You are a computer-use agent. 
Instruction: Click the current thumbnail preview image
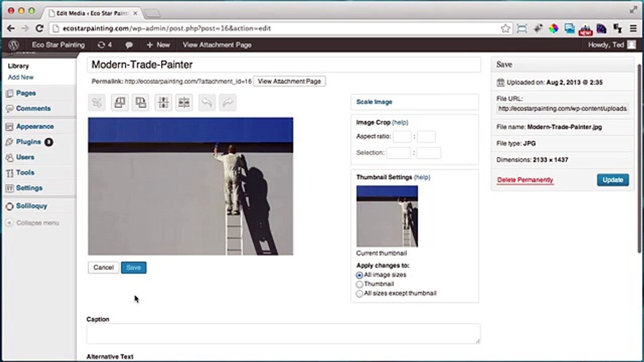(x=387, y=216)
